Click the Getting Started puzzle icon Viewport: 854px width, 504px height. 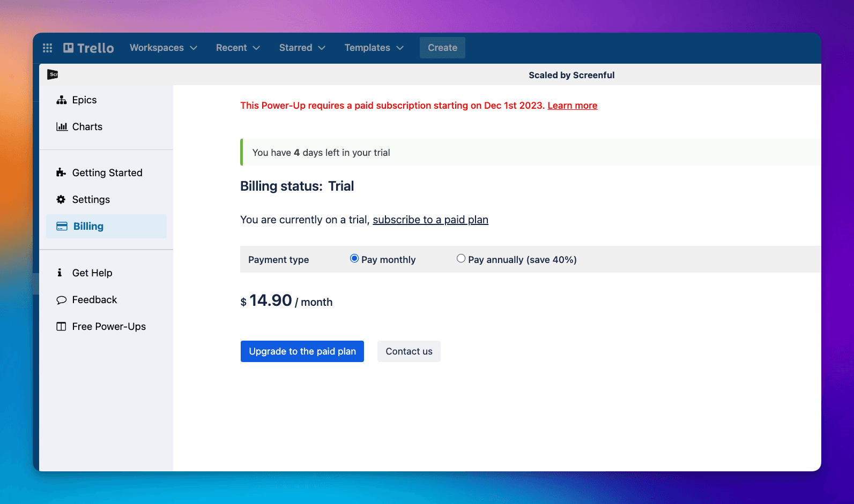point(61,172)
